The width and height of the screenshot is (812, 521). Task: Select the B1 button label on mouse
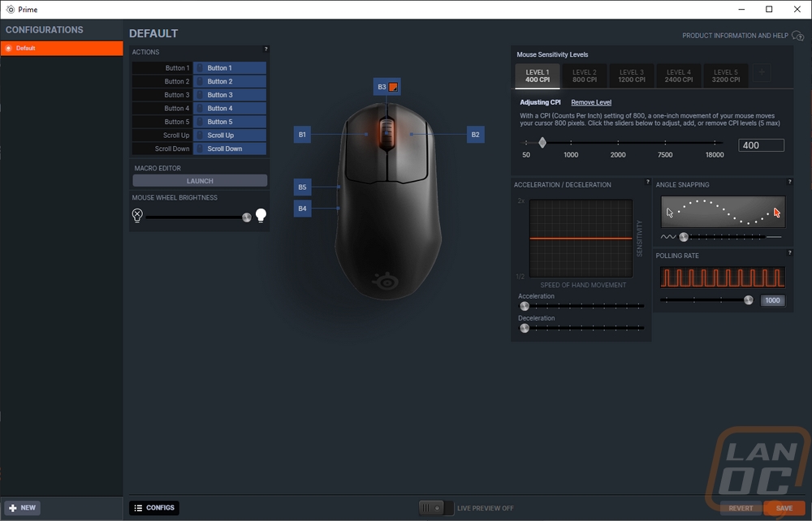302,135
